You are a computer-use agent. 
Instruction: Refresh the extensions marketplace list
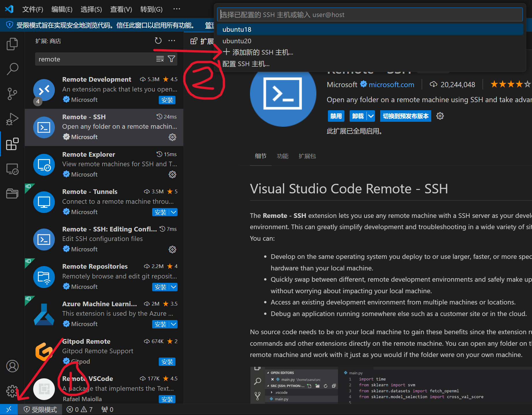(158, 41)
